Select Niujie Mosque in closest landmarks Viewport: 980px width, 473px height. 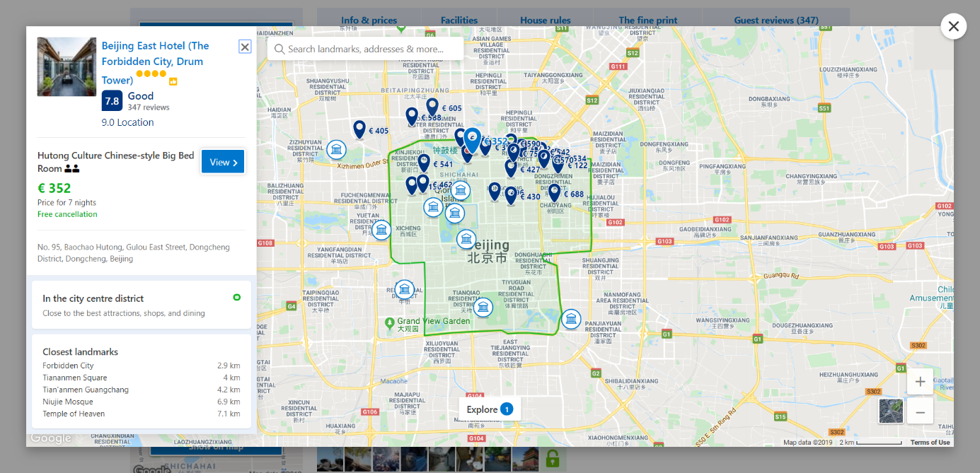68,402
